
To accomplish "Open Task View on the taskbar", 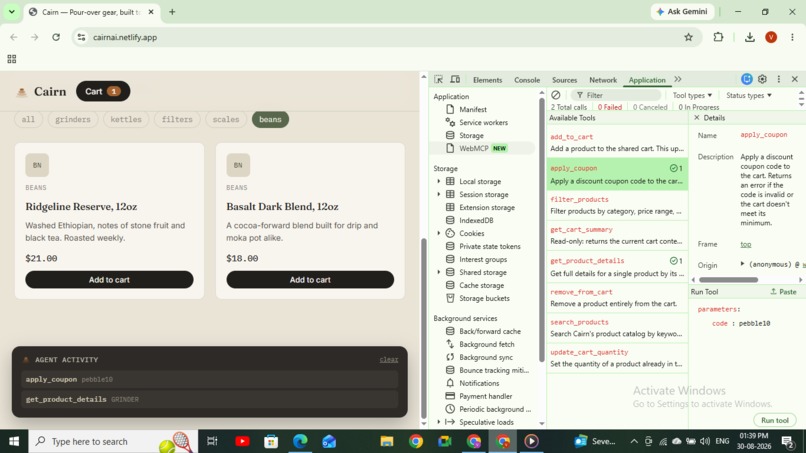I will [x=212, y=441].
